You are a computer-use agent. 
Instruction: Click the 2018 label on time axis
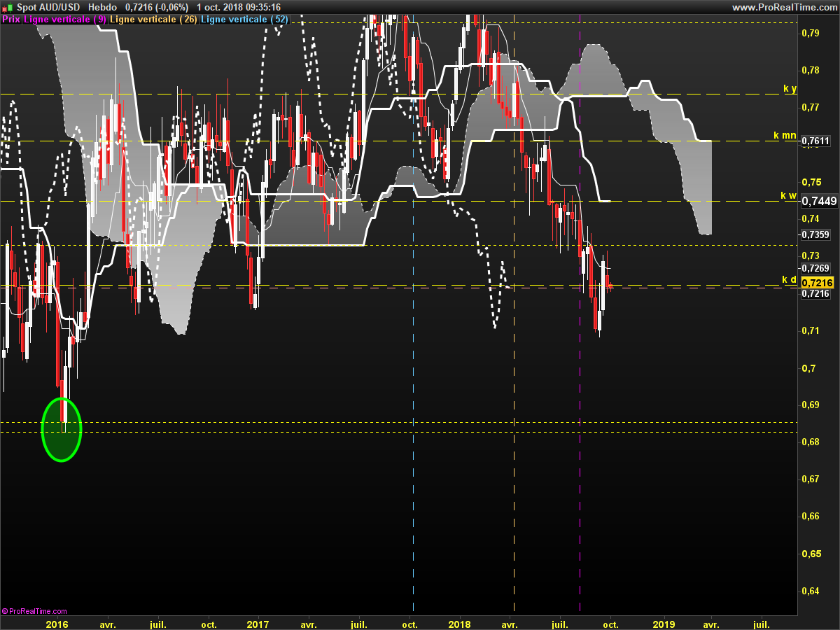point(459,624)
